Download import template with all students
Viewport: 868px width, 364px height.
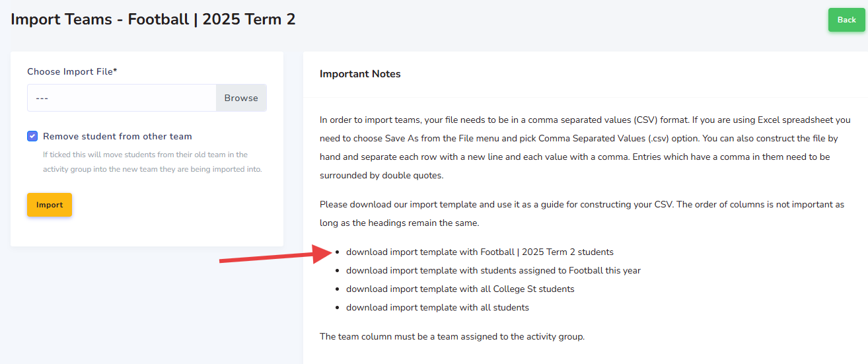[x=437, y=307]
